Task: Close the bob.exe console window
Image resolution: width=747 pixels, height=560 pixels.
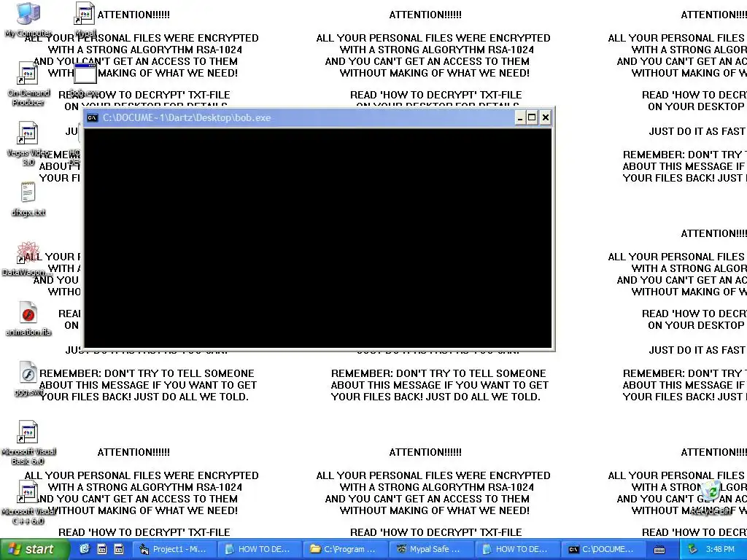Action: (x=546, y=117)
